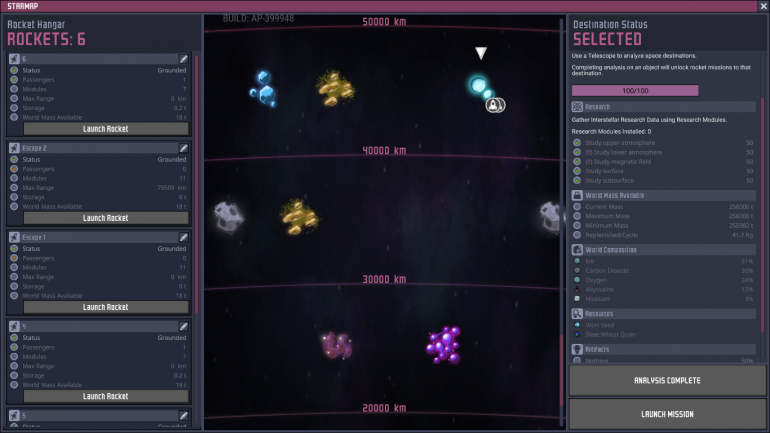Screen dimensions: 770x433
Task: Click the rocket marker next to cyan planet
Action: [495, 105]
